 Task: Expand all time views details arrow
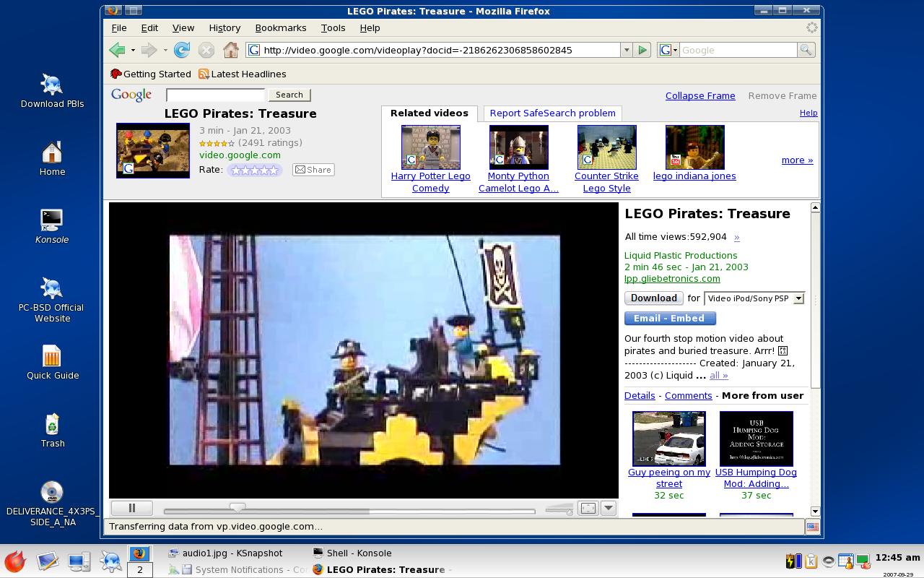[x=736, y=237]
